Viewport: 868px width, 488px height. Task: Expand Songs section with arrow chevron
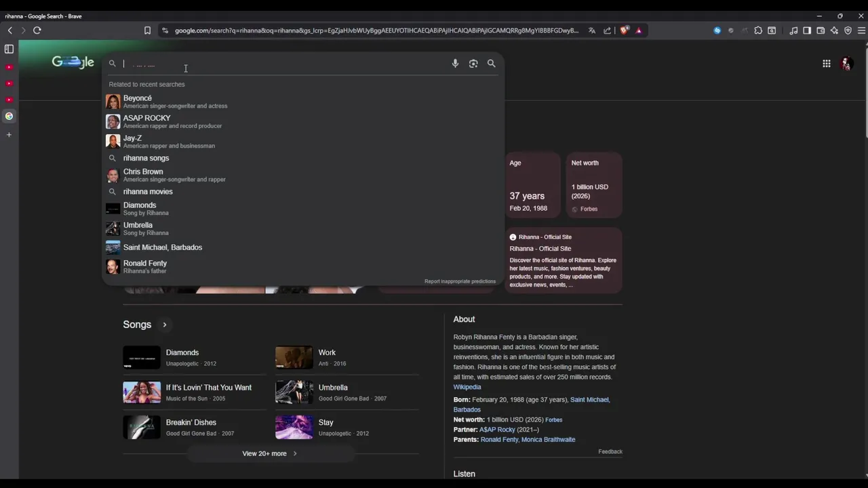point(164,325)
